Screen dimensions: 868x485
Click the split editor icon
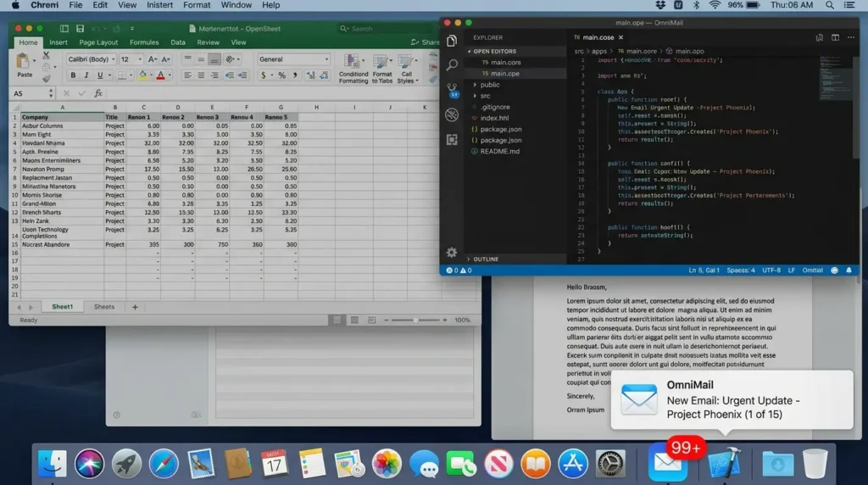835,37
